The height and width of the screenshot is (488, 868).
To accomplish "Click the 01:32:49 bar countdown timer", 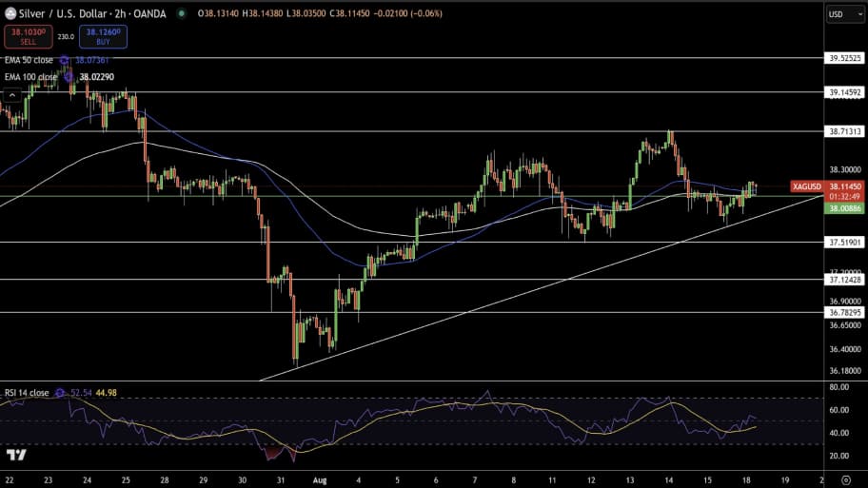I will point(845,196).
